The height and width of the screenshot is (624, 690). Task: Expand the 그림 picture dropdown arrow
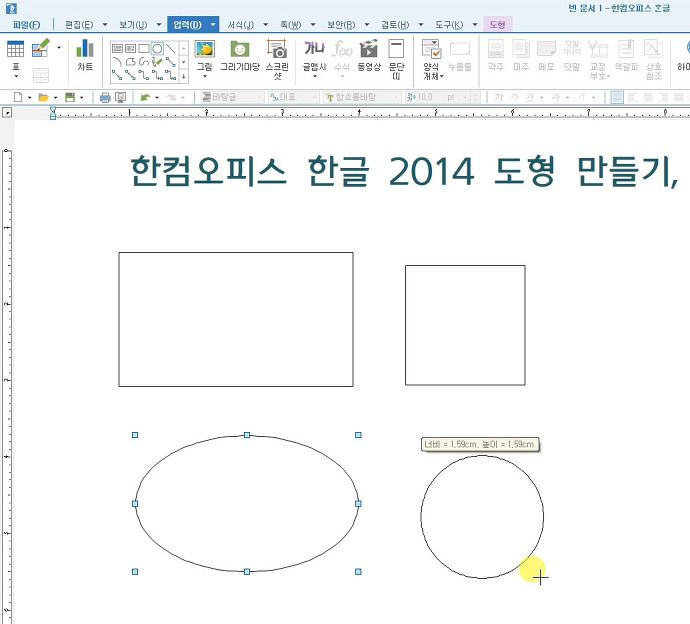(205, 77)
